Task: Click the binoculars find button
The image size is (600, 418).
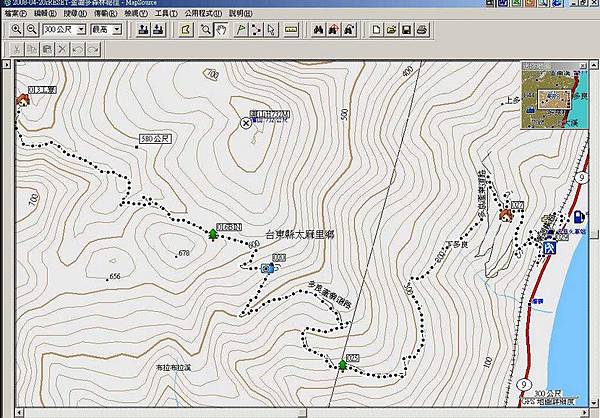Action: point(320,30)
